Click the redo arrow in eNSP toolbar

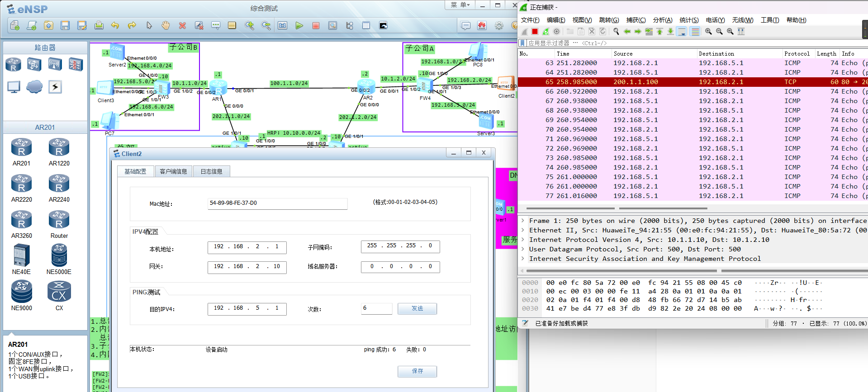tap(132, 26)
